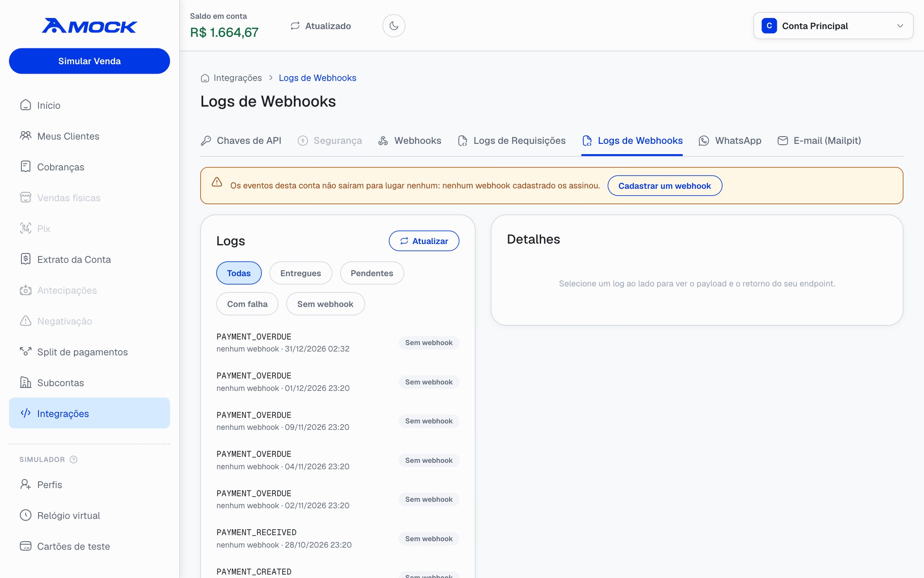The image size is (924, 578).
Task: Filter logs by Com falha
Action: tap(247, 304)
